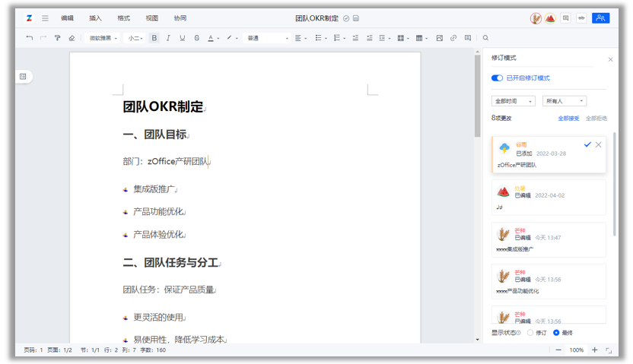Open the 编辑 menu

click(x=68, y=18)
